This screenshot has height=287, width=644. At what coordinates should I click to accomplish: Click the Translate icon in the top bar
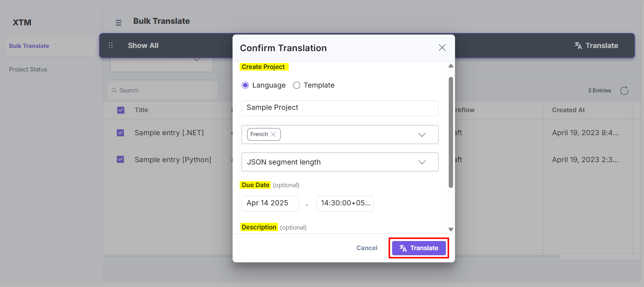point(578,46)
